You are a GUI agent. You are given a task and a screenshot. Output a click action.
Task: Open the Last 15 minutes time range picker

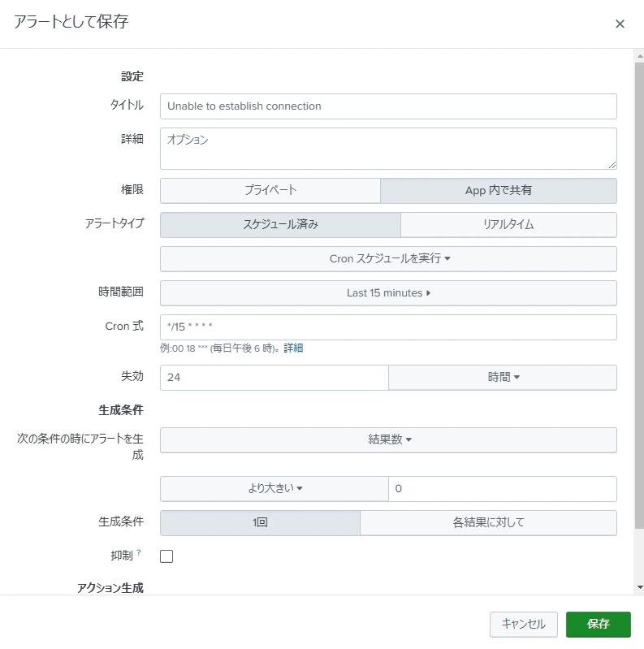[388, 293]
